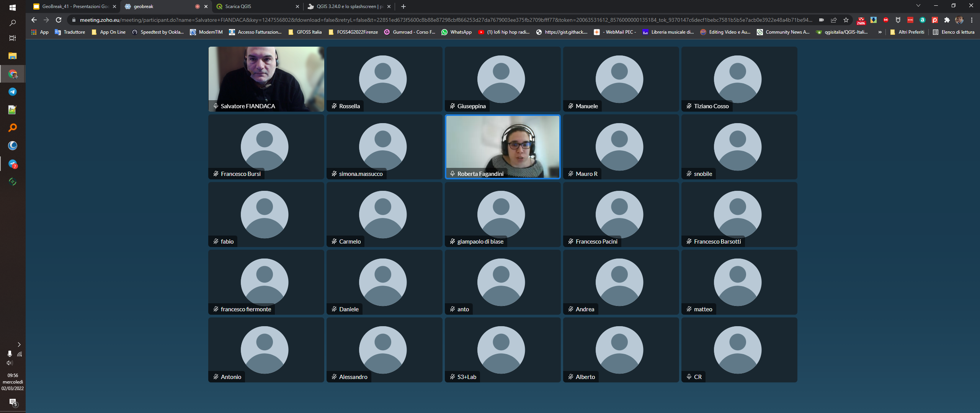Click the share page icon in address bar
The width and height of the screenshot is (980, 413).
[x=834, y=20]
